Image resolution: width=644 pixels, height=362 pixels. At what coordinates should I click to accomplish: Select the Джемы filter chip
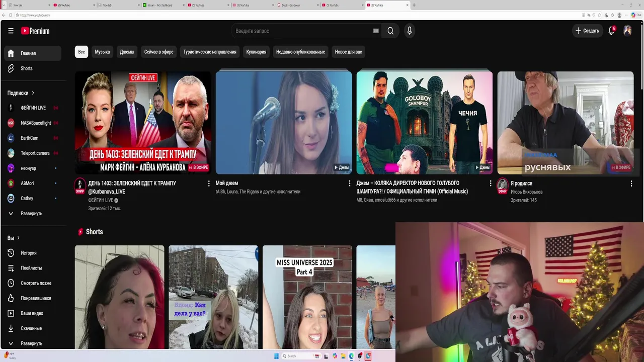click(x=127, y=52)
